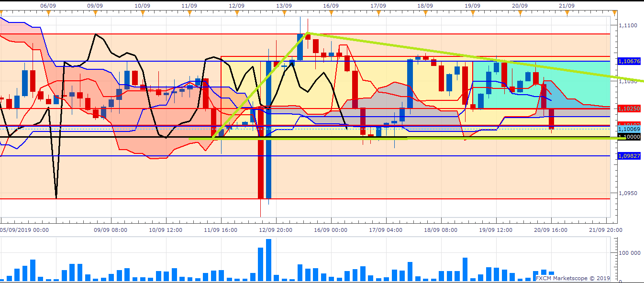The height and width of the screenshot is (283, 644).
Task: Click the orange day marker under 17/09
Action: coord(378,12)
